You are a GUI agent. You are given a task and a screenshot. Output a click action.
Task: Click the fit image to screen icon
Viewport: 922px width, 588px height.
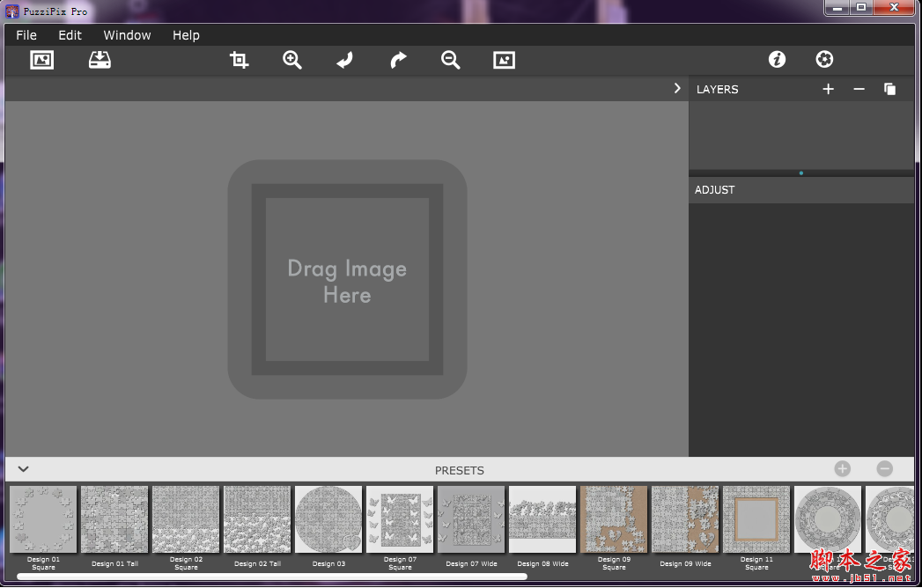pyautogui.click(x=504, y=60)
